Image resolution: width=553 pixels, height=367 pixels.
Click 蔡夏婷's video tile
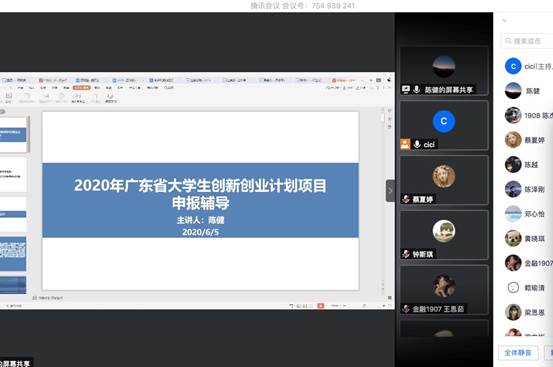click(x=444, y=180)
